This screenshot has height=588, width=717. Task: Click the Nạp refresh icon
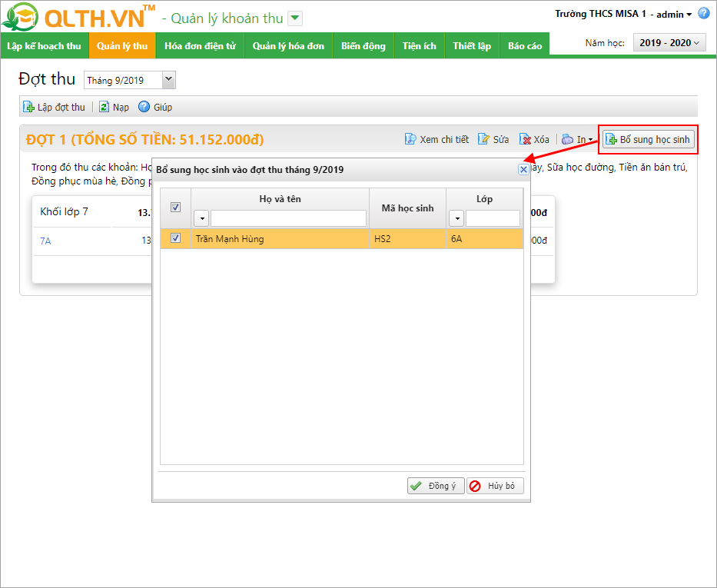coord(105,107)
